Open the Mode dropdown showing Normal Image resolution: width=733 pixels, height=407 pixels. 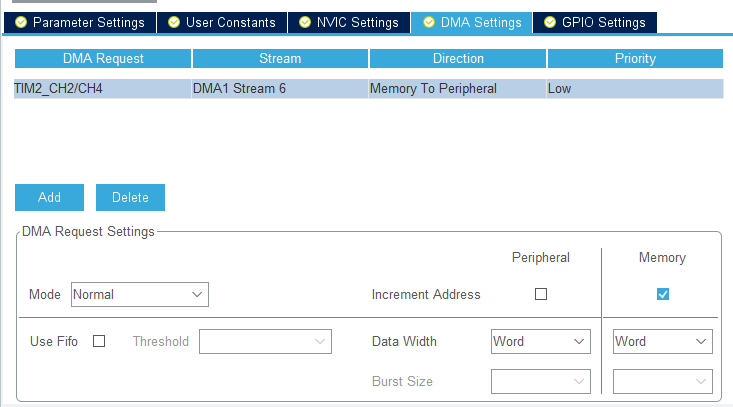click(140, 294)
